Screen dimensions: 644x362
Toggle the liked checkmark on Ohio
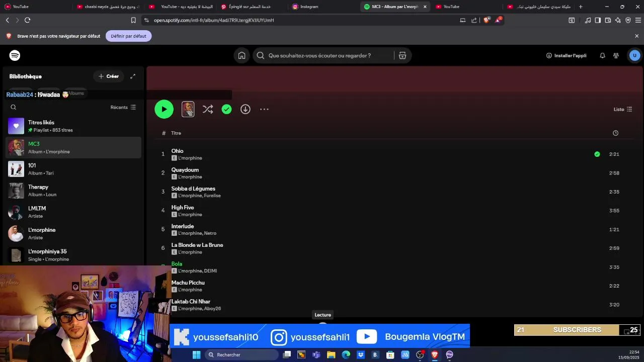tap(597, 154)
